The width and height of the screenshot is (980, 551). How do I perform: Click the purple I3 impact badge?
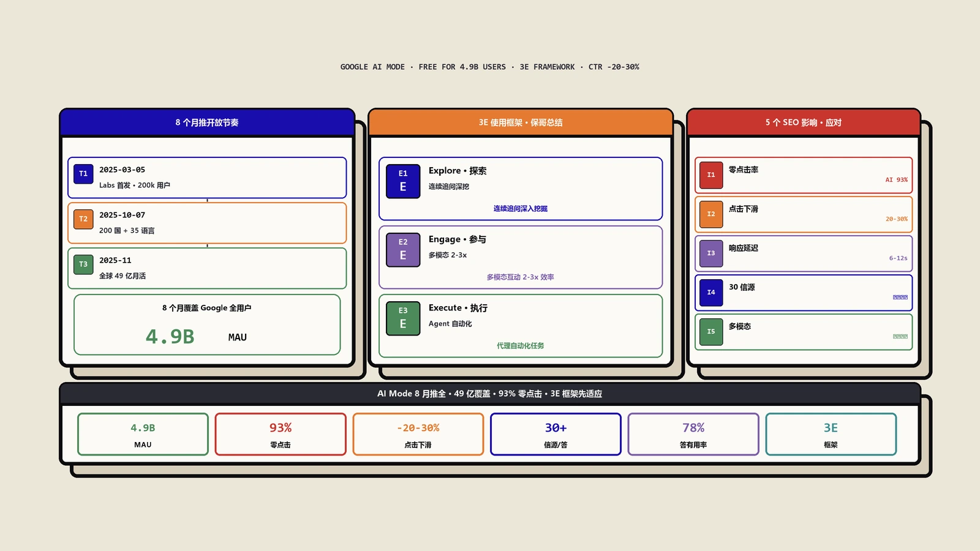[711, 253]
